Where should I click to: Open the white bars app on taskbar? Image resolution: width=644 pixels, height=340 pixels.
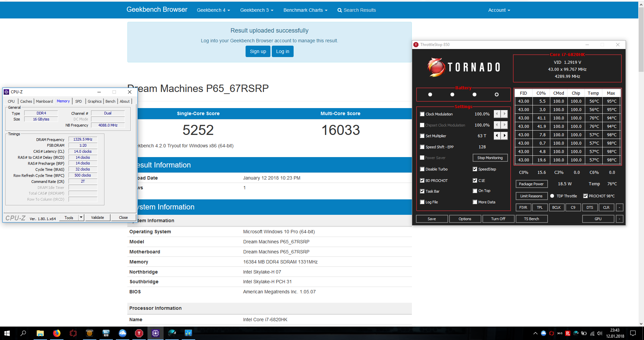pos(106,333)
